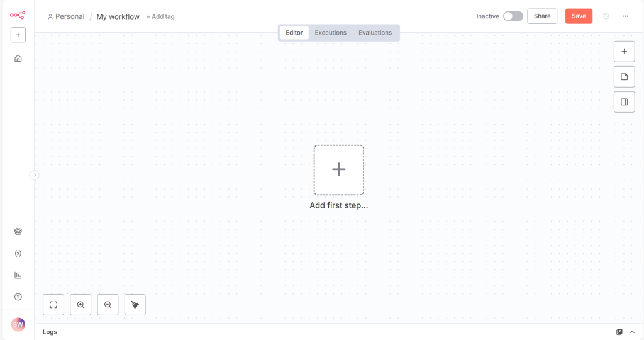
Task: Zoom out of the canvas
Action: (108, 305)
